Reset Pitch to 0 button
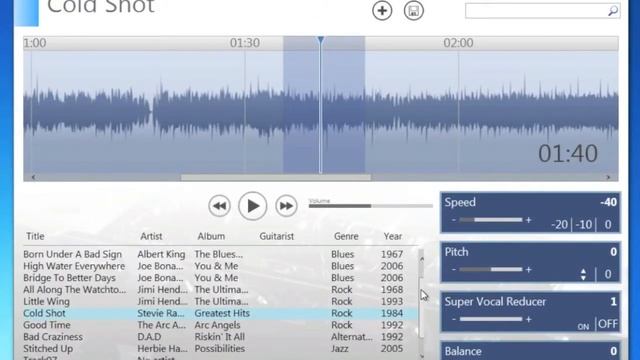Viewport: 640px width, 360px height. 608,274
